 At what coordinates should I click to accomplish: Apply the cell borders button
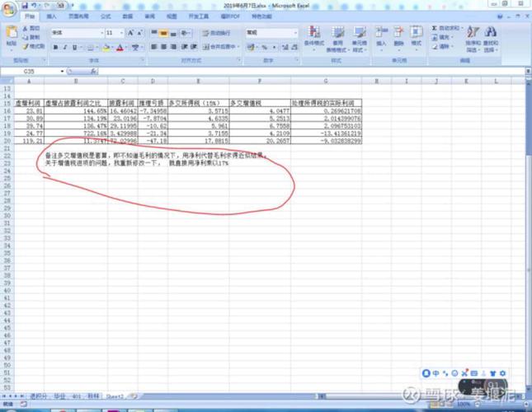90,48
